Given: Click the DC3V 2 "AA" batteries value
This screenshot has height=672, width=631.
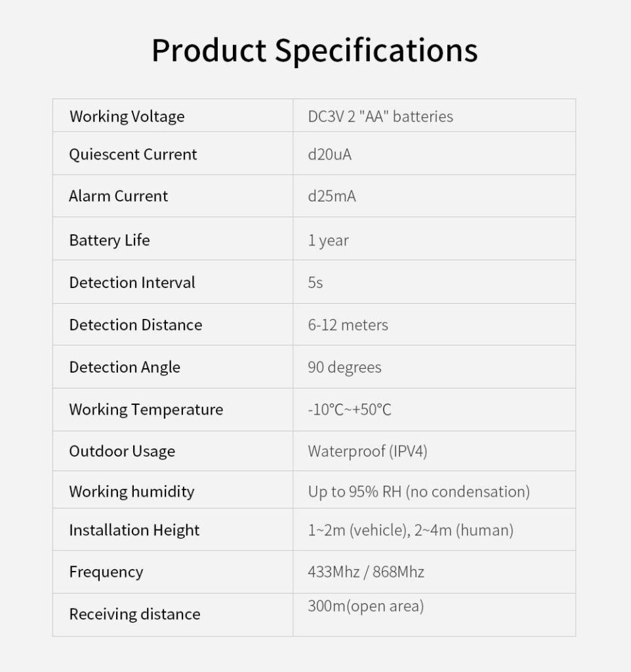Looking at the screenshot, I should (x=380, y=117).
